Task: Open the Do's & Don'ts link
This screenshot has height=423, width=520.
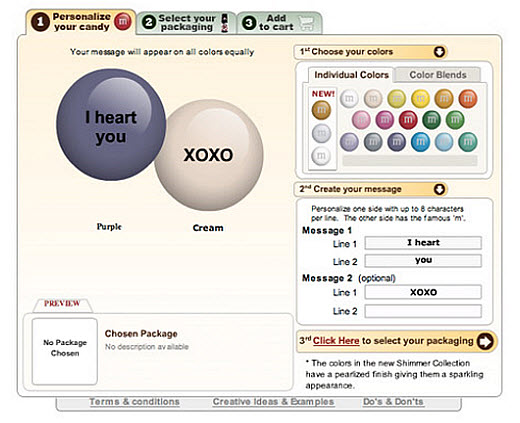Action: point(393,402)
